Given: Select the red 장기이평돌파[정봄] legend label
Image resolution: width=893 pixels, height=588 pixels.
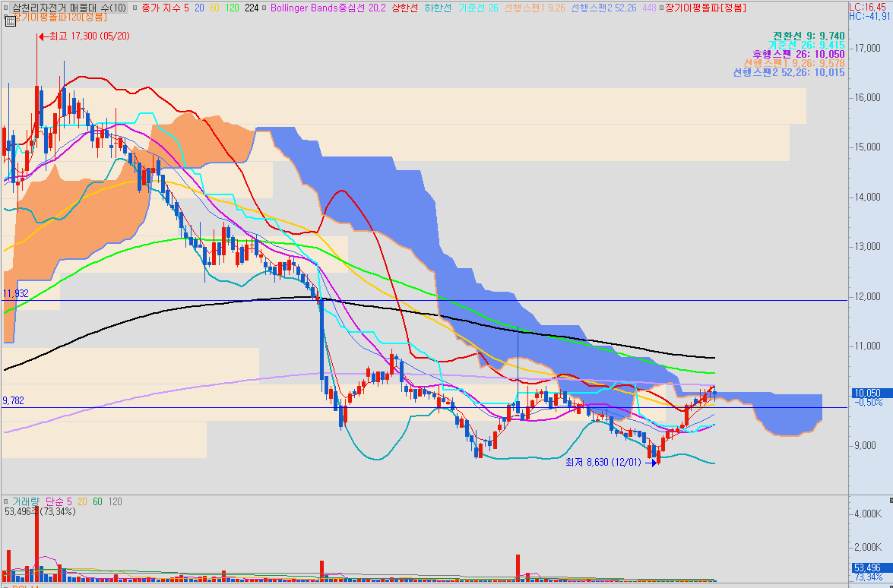Looking at the screenshot, I should pos(705,8).
